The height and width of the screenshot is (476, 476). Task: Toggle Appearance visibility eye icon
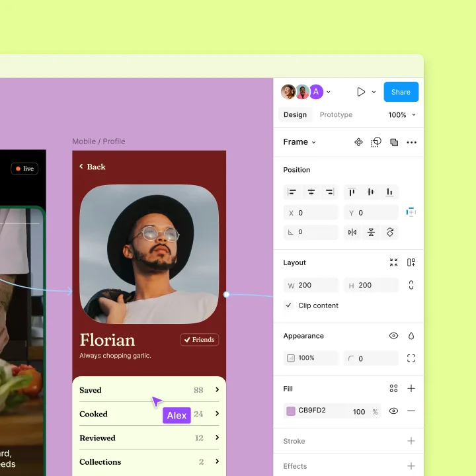[x=393, y=336]
